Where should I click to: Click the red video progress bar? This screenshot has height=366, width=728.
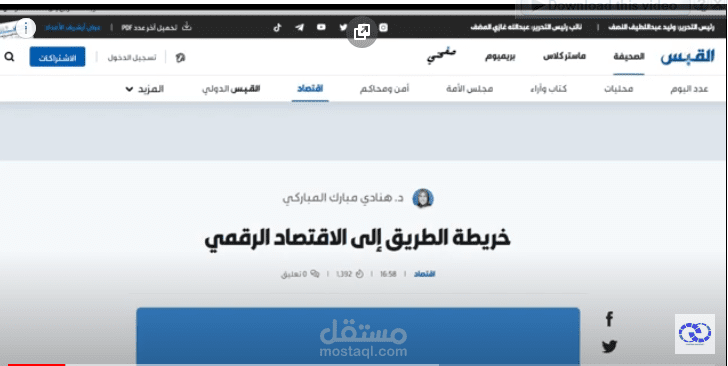[36, 365]
